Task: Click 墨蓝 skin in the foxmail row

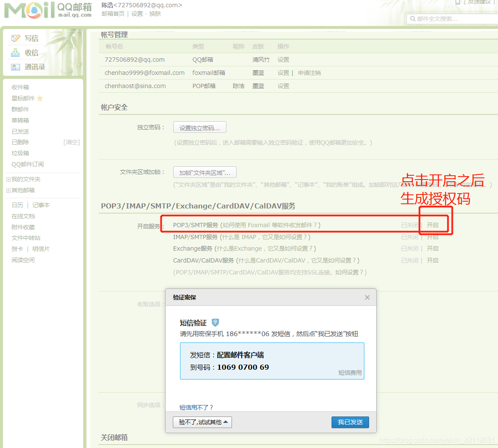Action: (x=258, y=73)
